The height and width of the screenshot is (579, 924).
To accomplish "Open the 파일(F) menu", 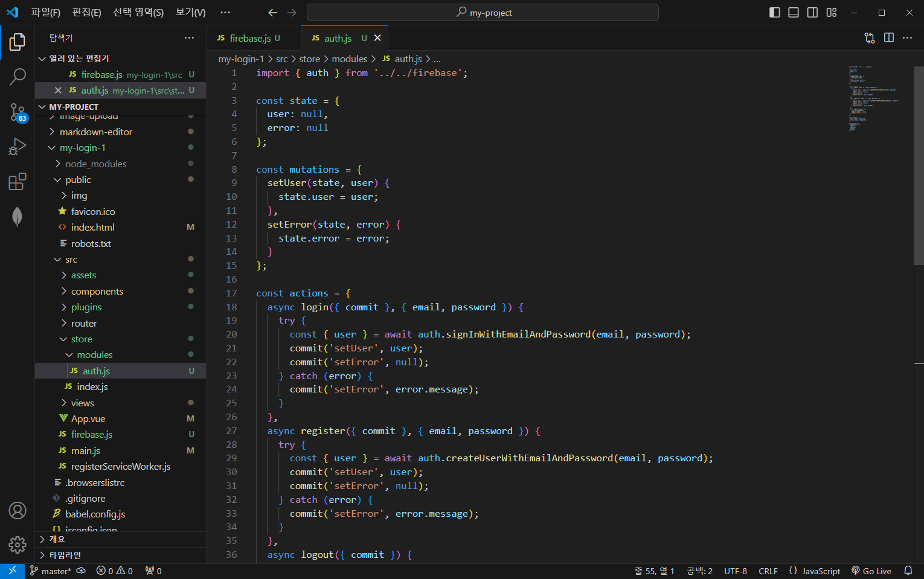I will click(46, 13).
